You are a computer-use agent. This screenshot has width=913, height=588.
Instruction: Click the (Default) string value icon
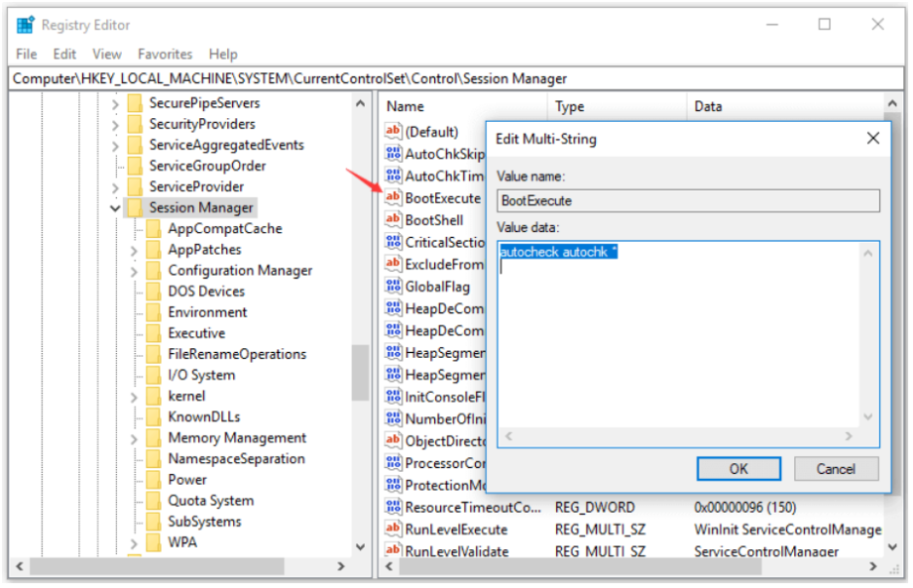click(x=393, y=131)
